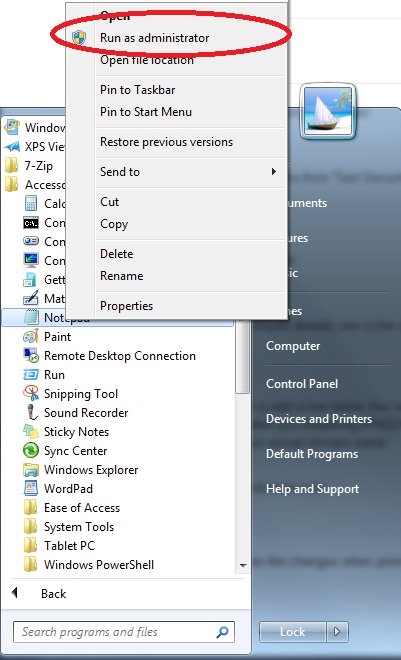Viewport: 401px width, 660px height.
Task: Click the Paint program icon
Action: point(31,337)
